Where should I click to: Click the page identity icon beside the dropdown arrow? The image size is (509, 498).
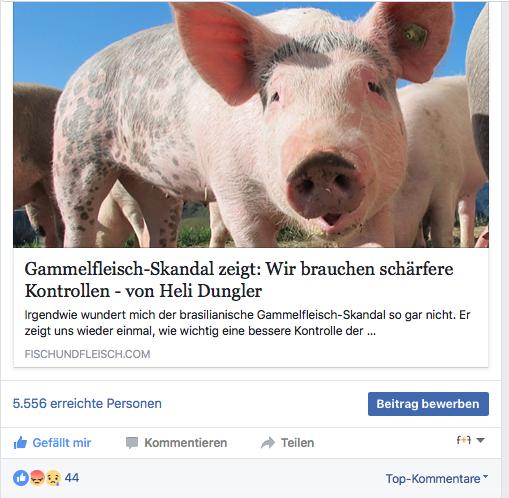[464, 440]
